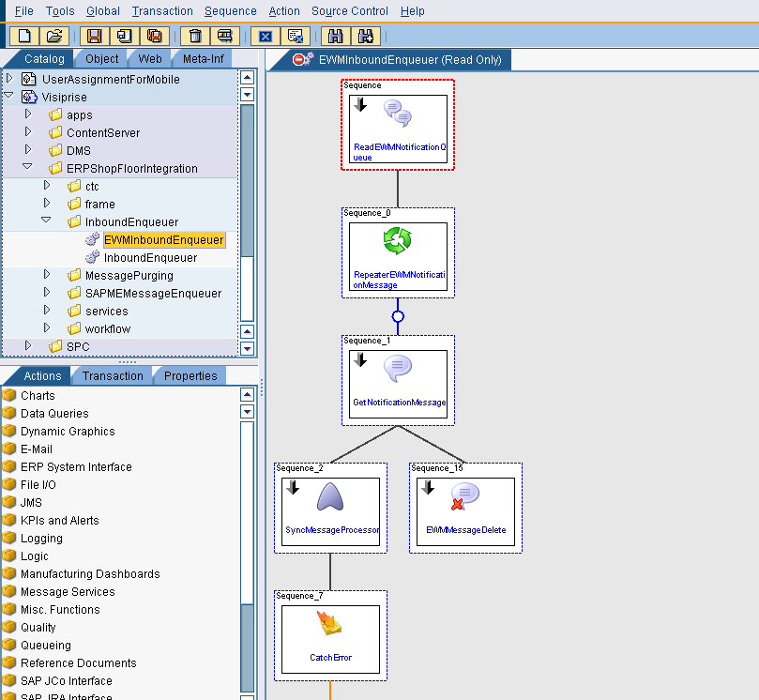Select the RepeaterEWMNotificationMessage action block

[x=399, y=257]
